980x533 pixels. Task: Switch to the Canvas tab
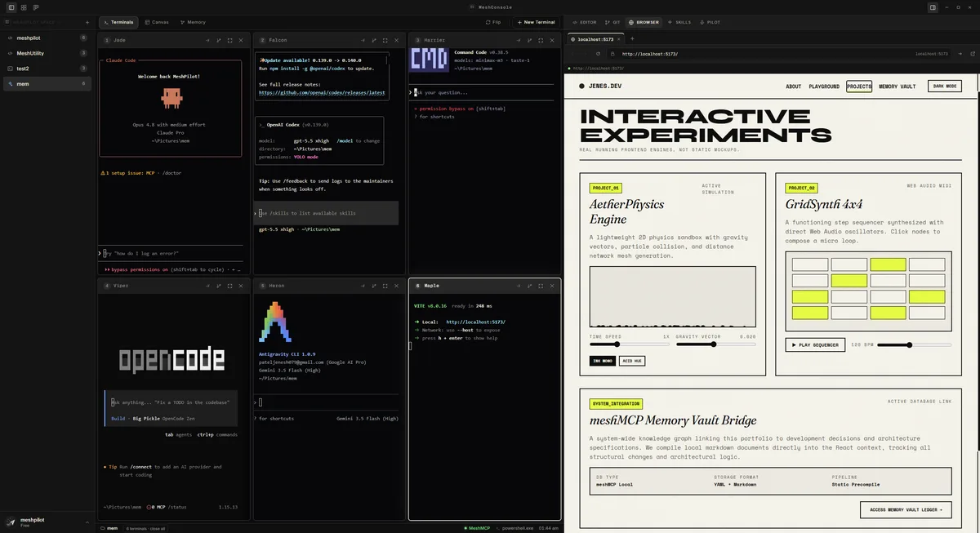click(157, 22)
